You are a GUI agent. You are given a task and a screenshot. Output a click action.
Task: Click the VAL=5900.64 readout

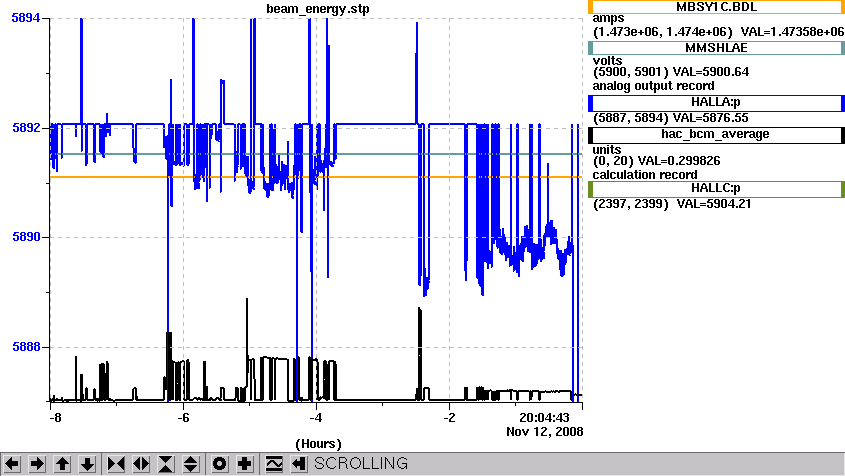pyautogui.click(x=711, y=72)
